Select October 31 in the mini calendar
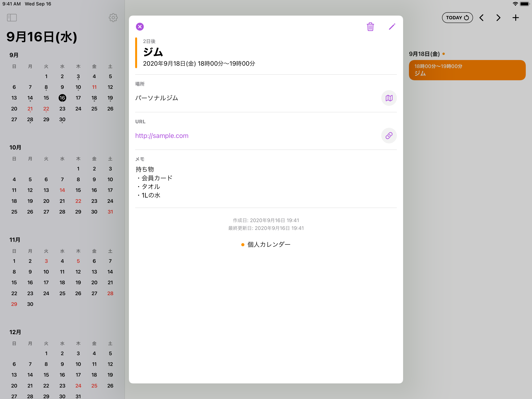 (x=110, y=212)
